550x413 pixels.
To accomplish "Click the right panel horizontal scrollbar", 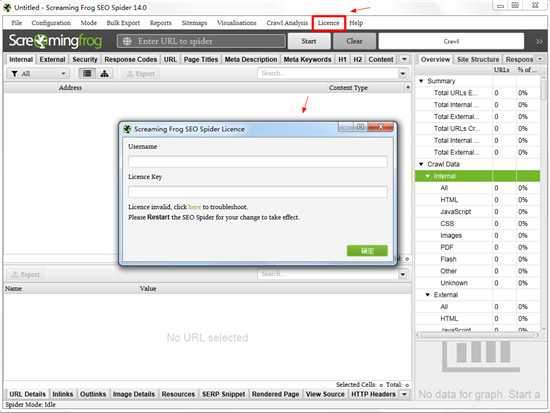I will click(477, 335).
